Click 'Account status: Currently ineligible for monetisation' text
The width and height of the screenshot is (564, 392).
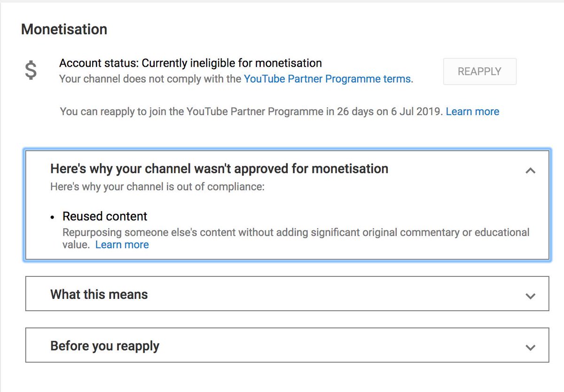pyautogui.click(x=190, y=63)
